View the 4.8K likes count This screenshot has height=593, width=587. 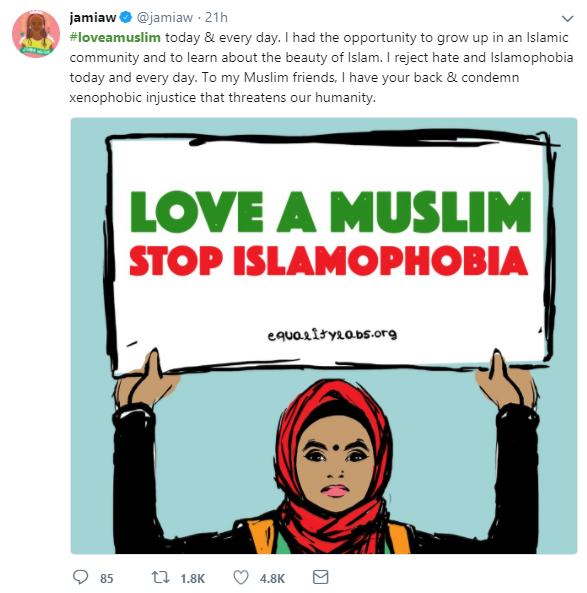point(272,578)
